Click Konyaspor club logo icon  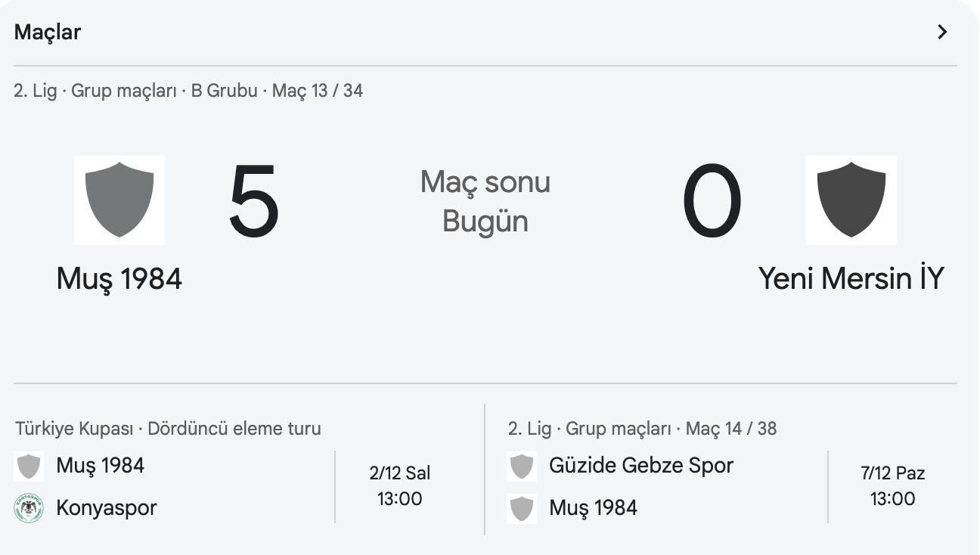coord(29,508)
